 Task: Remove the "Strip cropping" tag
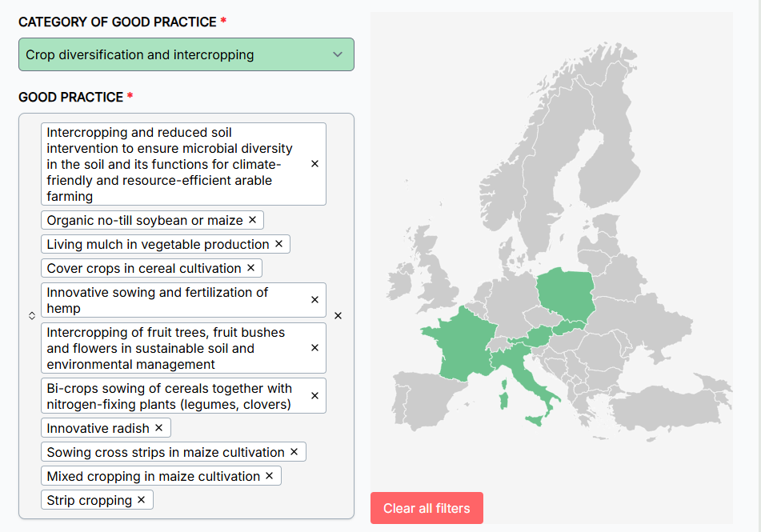[141, 500]
